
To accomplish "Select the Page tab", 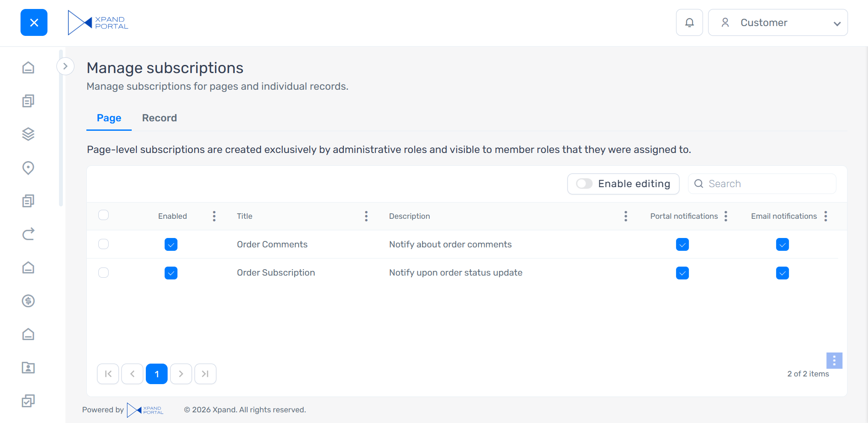I will [x=109, y=118].
